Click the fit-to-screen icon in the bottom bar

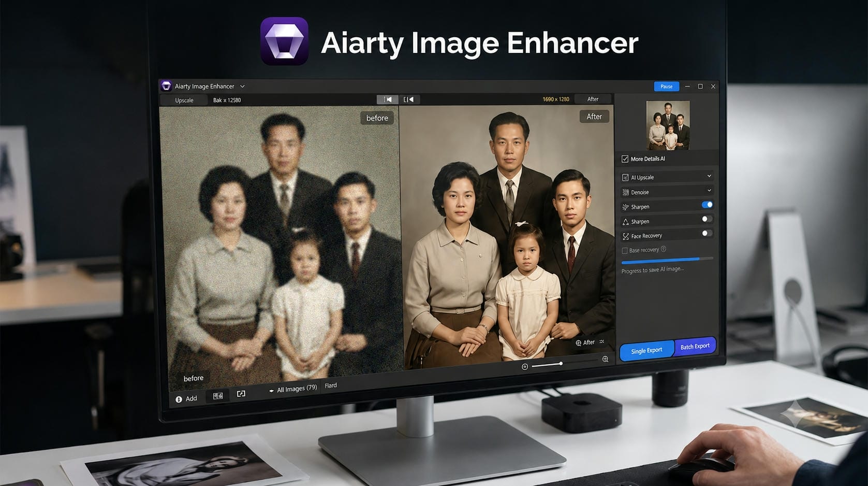pos(241,394)
